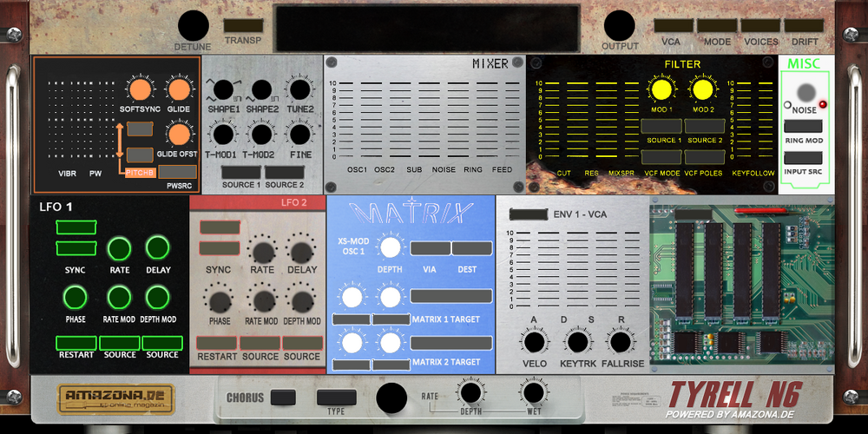This screenshot has width=868, height=434.
Task: Click the green LFO 1 Depth Mod knob
Action: [158, 297]
